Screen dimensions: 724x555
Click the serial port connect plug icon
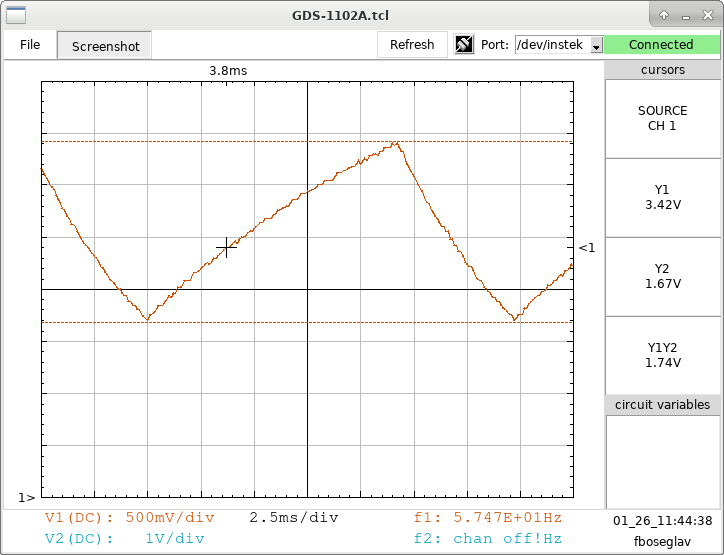tap(464, 45)
